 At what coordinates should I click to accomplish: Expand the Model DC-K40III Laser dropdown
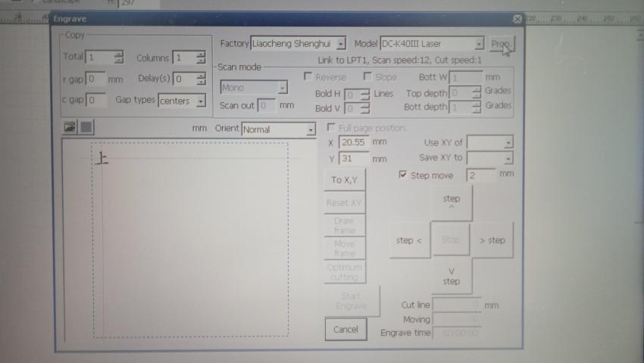479,45
